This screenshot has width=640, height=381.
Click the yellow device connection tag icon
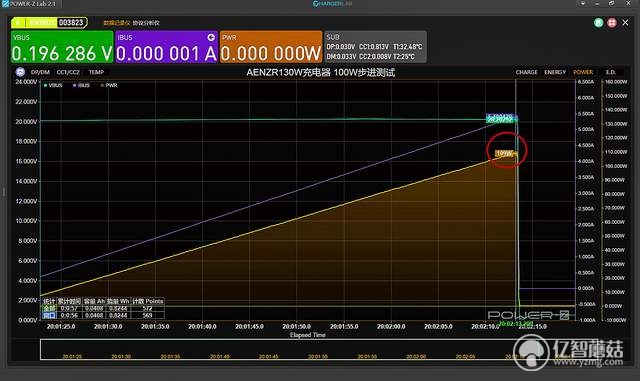click(x=18, y=22)
